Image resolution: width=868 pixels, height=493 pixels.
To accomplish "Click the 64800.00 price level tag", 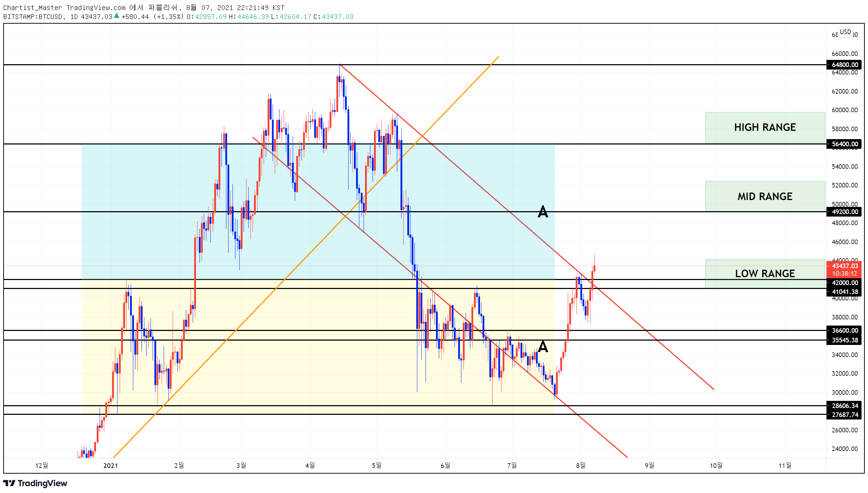I will click(844, 65).
